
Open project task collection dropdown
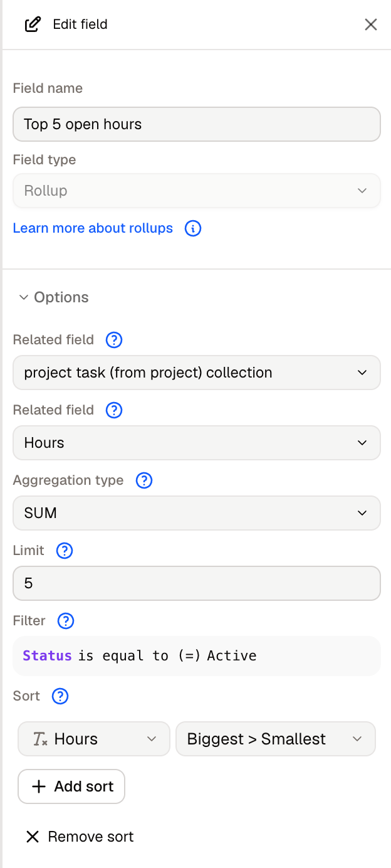click(x=197, y=373)
